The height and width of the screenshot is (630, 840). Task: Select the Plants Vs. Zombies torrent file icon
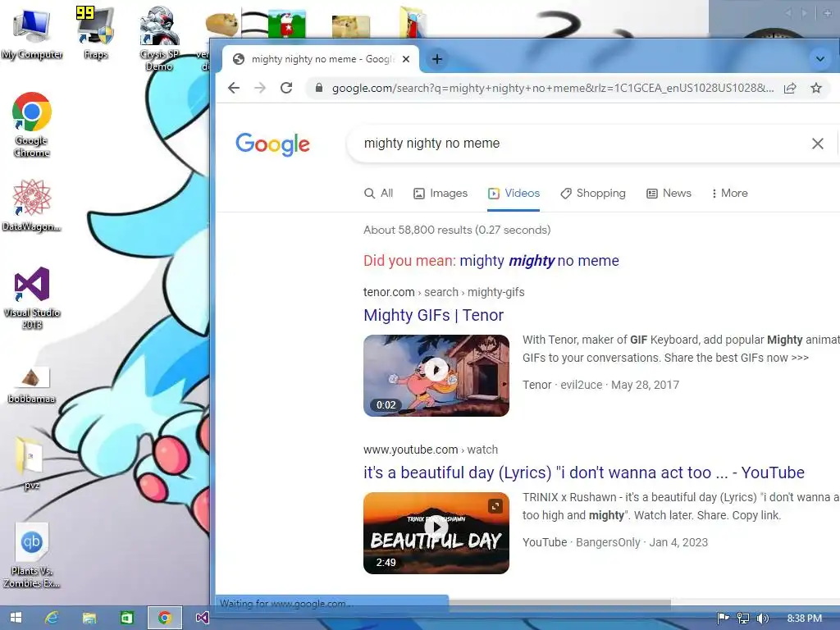[x=32, y=555]
